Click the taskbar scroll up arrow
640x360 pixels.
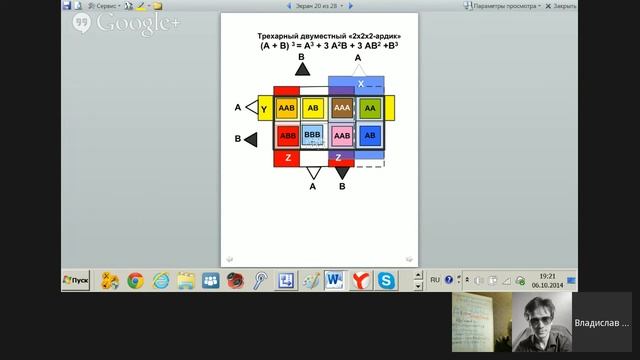418,275
